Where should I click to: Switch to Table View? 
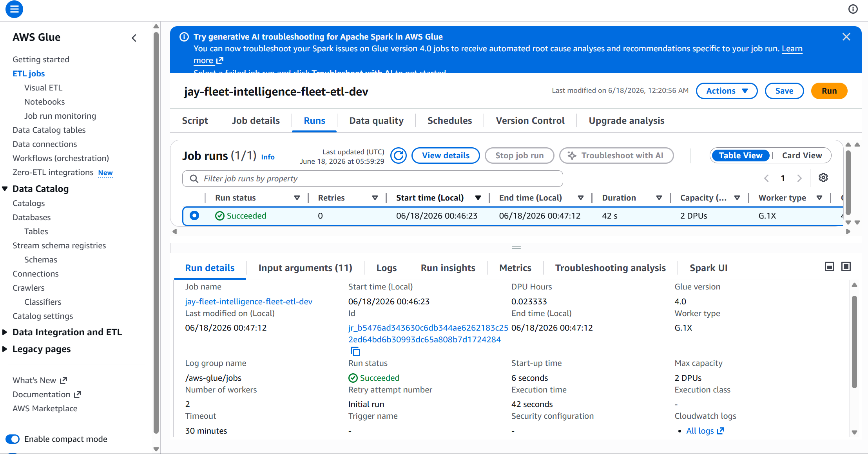740,156
